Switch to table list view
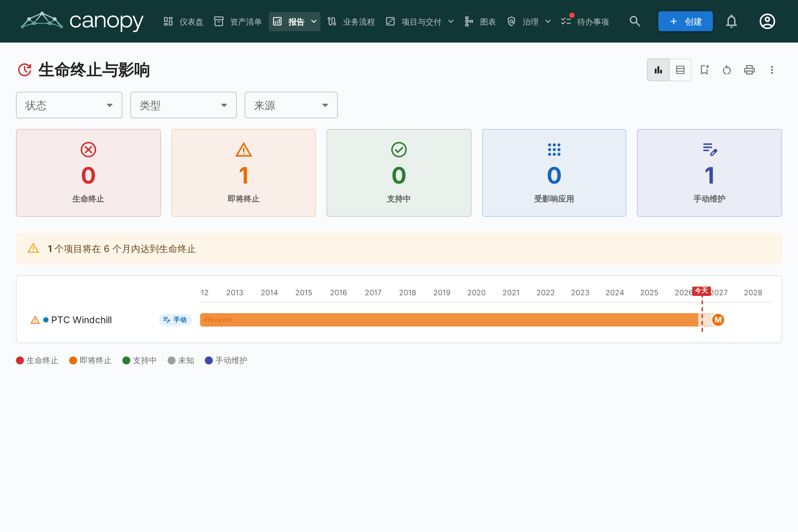This screenshot has height=532, width=798. (x=680, y=70)
